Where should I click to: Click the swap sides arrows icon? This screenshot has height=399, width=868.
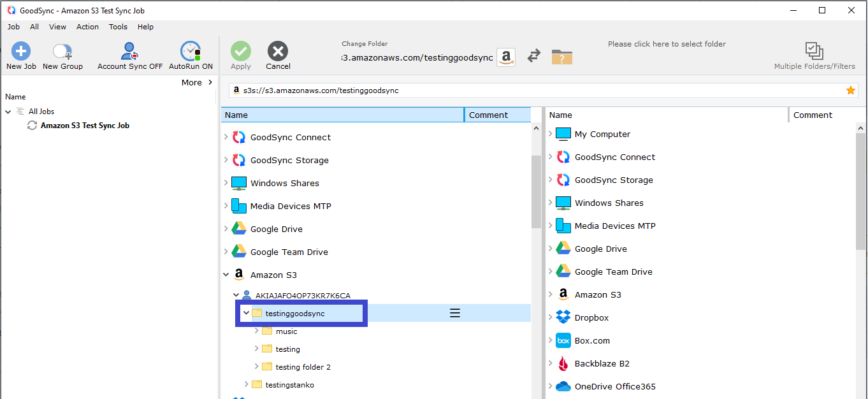[x=534, y=57]
